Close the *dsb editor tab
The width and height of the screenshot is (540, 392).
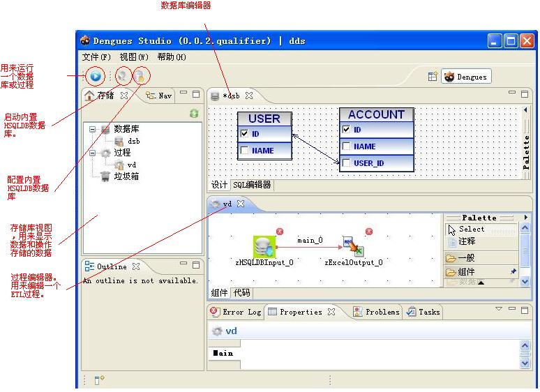pyautogui.click(x=249, y=96)
